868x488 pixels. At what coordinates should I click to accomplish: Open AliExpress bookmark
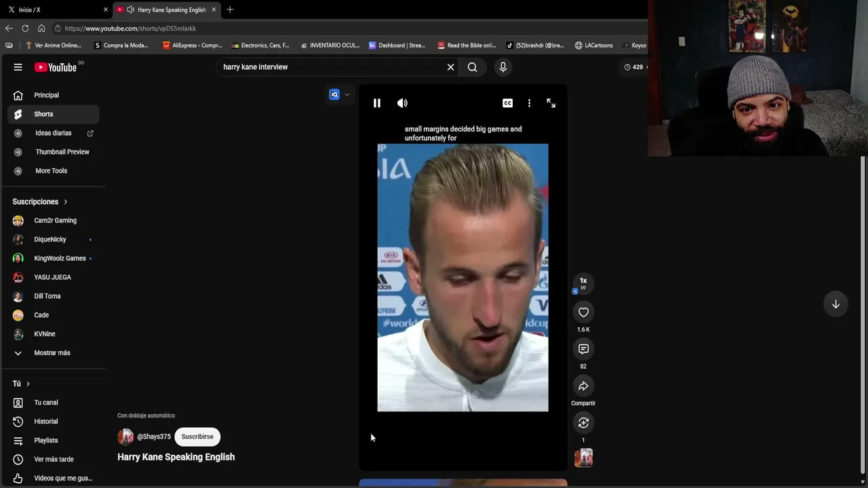tap(193, 45)
